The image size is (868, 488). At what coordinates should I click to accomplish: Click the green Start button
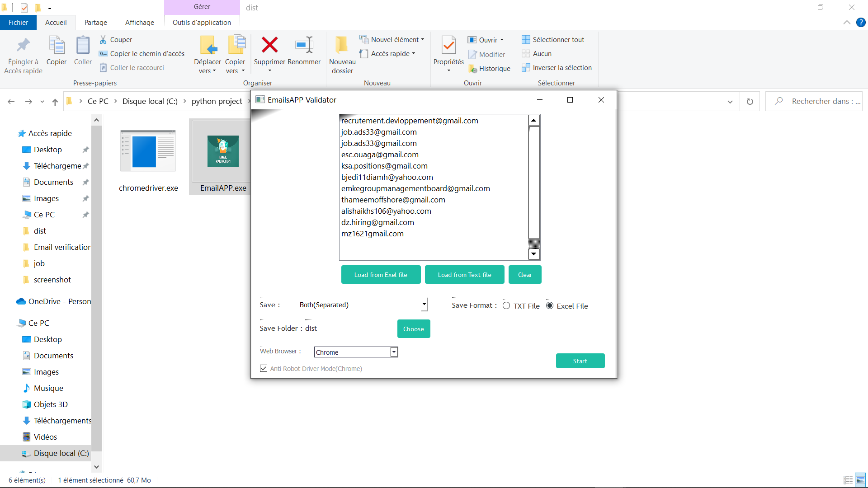[x=580, y=361]
